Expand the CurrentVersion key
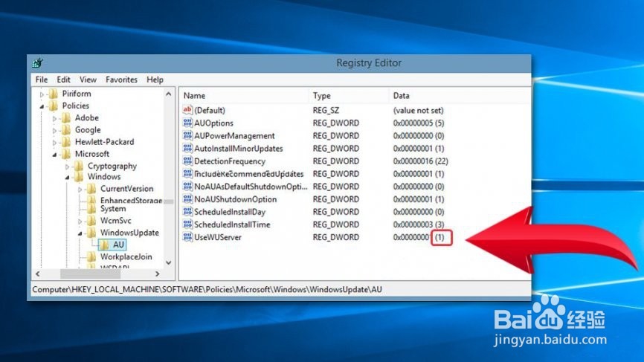 (x=80, y=190)
